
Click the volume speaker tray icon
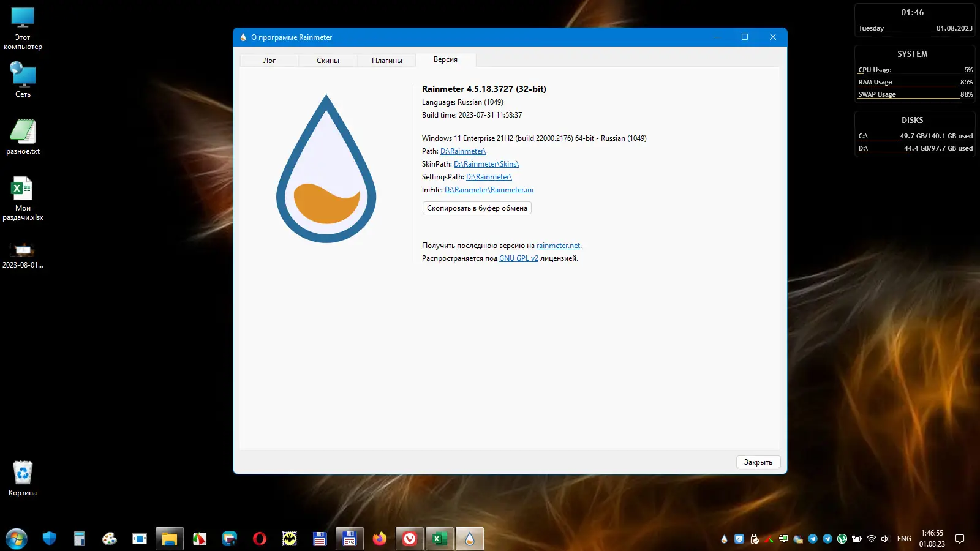click(885, 539)
